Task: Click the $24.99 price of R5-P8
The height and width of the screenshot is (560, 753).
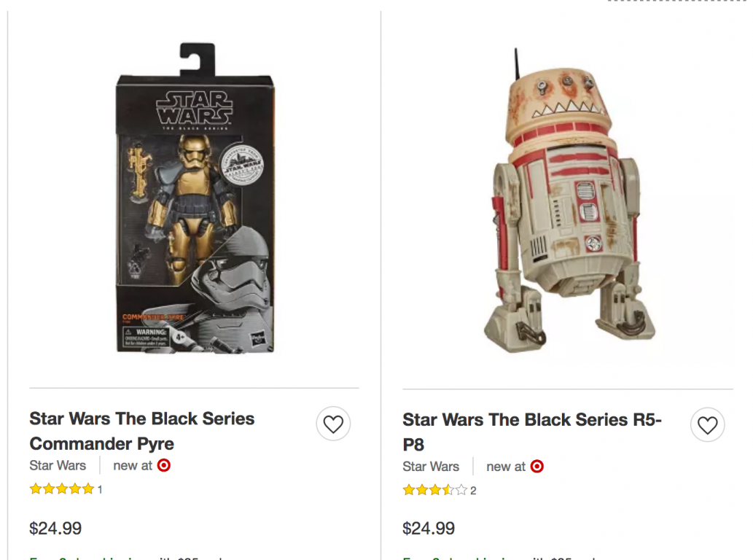Action: click(x=429, y=529)
